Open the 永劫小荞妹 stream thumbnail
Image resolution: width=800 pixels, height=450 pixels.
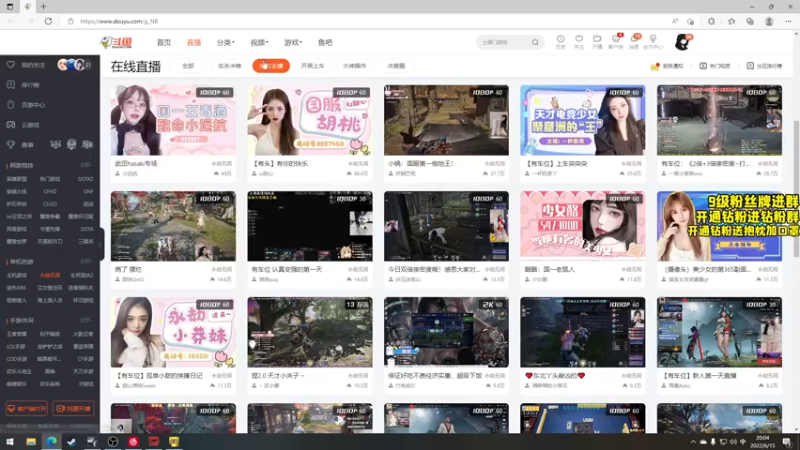[x=173, y=332]
